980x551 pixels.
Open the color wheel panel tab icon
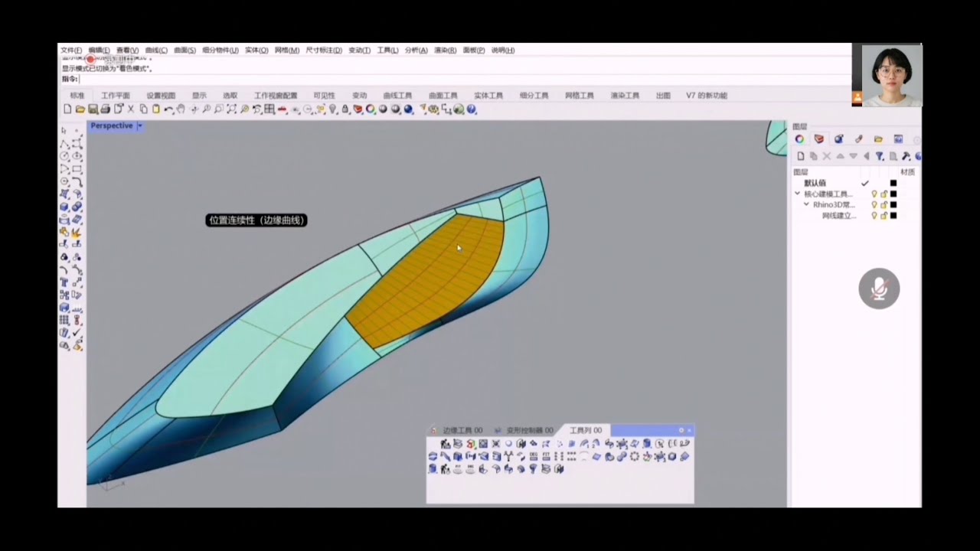click(x=799, y=139)
